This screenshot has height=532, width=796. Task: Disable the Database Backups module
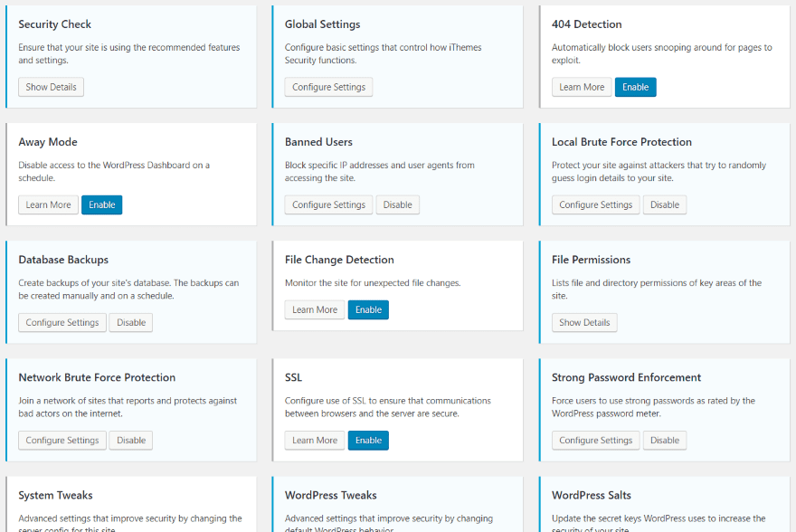coord(130,322)
